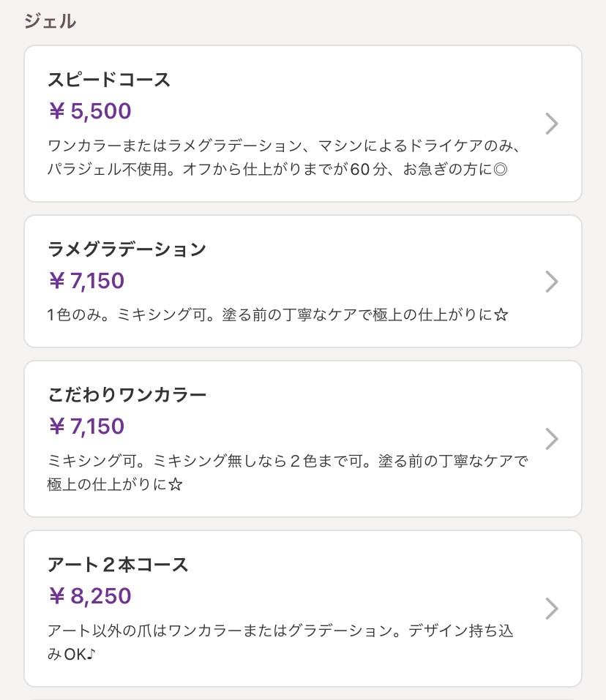Tap the ¥7,150 price under ラメグラデーション
The width and height of the screenshot is (606, 700).
pyautogui.click(x=86, y=281)
